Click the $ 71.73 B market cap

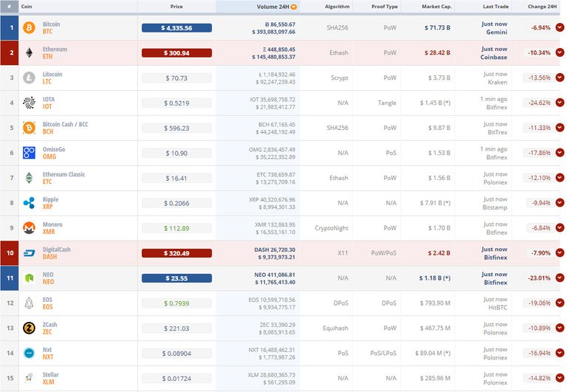(x=438, y=27)
